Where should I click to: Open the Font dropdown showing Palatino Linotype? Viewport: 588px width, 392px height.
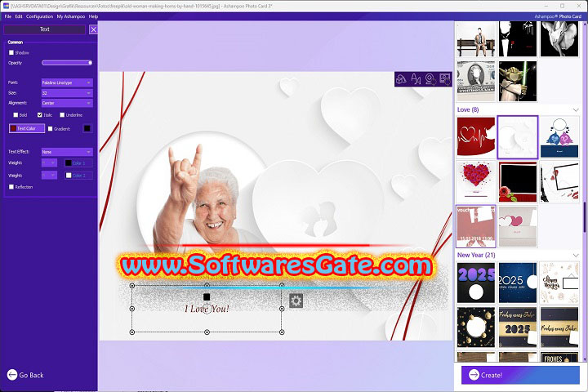[x=67, y=82]
